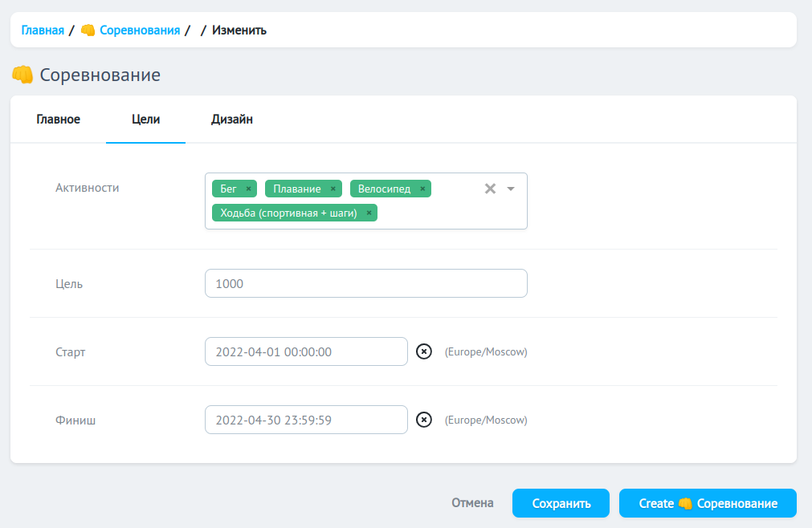This screenshot has height=528, width=812.
Task: Click the Финиш date input
Action: tap(306, 420)
